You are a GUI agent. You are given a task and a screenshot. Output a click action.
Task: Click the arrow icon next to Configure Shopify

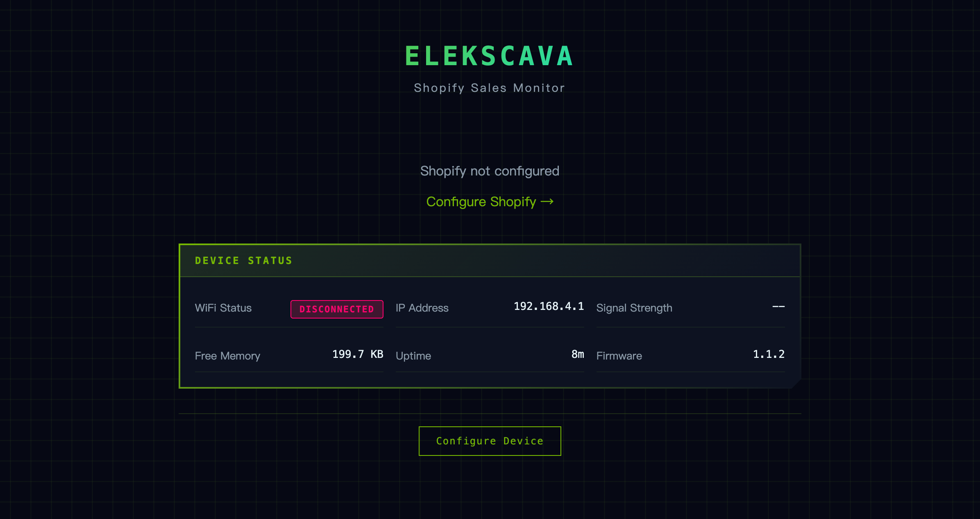tap(547, 202)
